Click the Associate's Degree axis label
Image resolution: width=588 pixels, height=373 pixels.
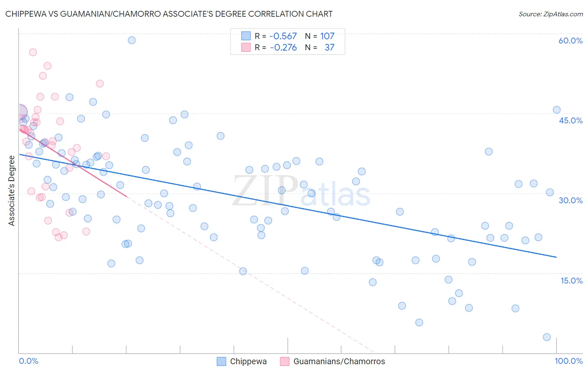coord(11,191)
